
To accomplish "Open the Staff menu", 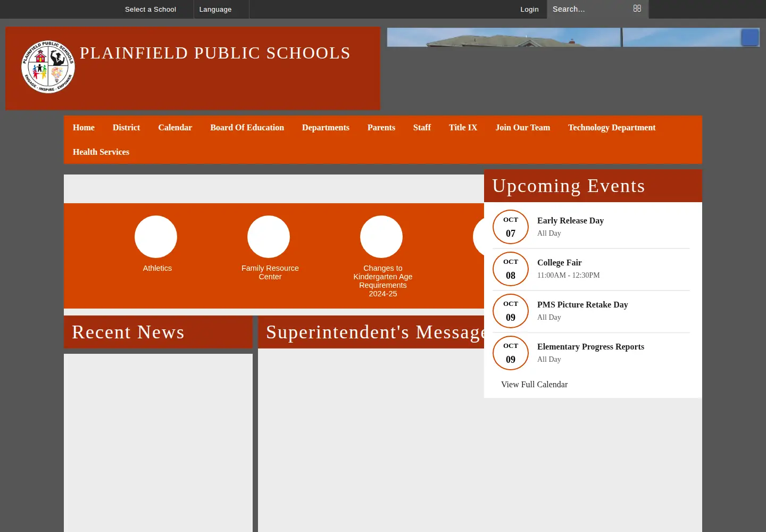I will (422, 128).
